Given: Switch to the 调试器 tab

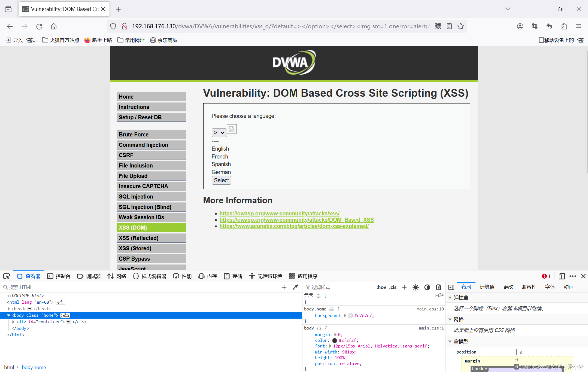Looking at the screenshot, I should tap(89, 276).
